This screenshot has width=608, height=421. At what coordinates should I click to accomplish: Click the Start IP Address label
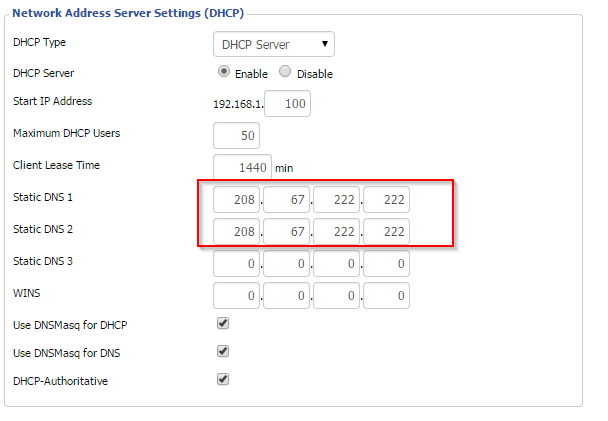[x=52, y=101]
